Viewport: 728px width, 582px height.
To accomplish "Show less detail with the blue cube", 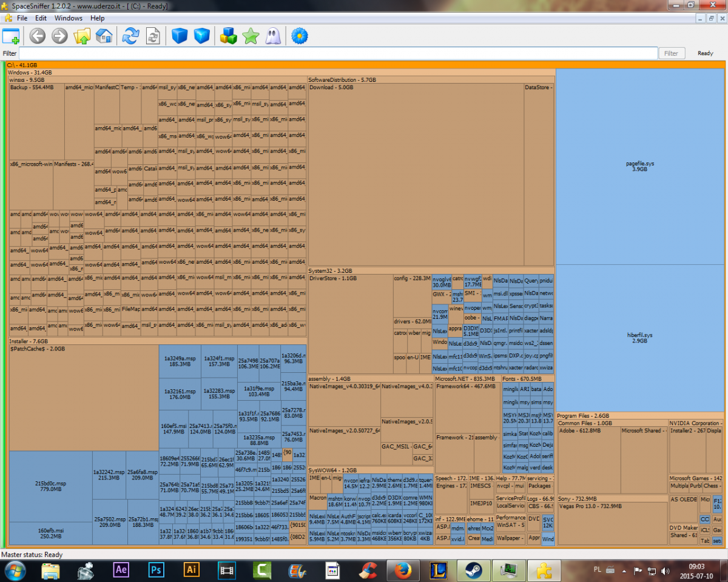I will click(180, 36).
